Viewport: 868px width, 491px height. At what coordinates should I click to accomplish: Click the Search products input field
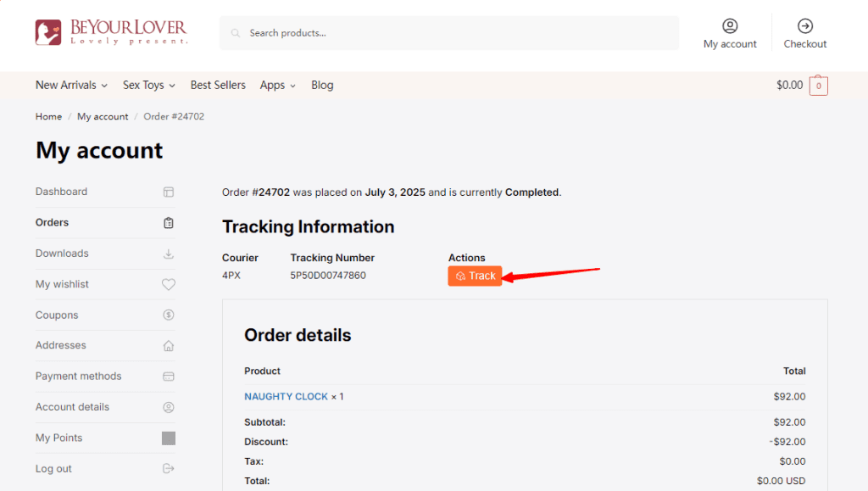(x=458, y=33)
